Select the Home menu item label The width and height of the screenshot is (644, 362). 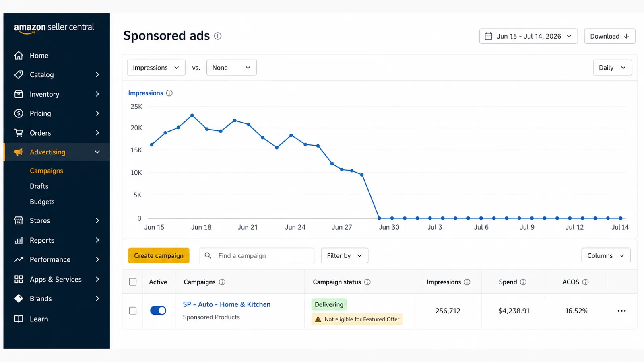(39, 56)
